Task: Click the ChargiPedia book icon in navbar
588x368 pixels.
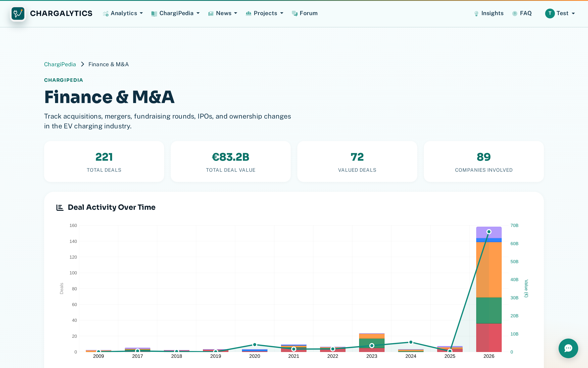Action: click(154, 14)
